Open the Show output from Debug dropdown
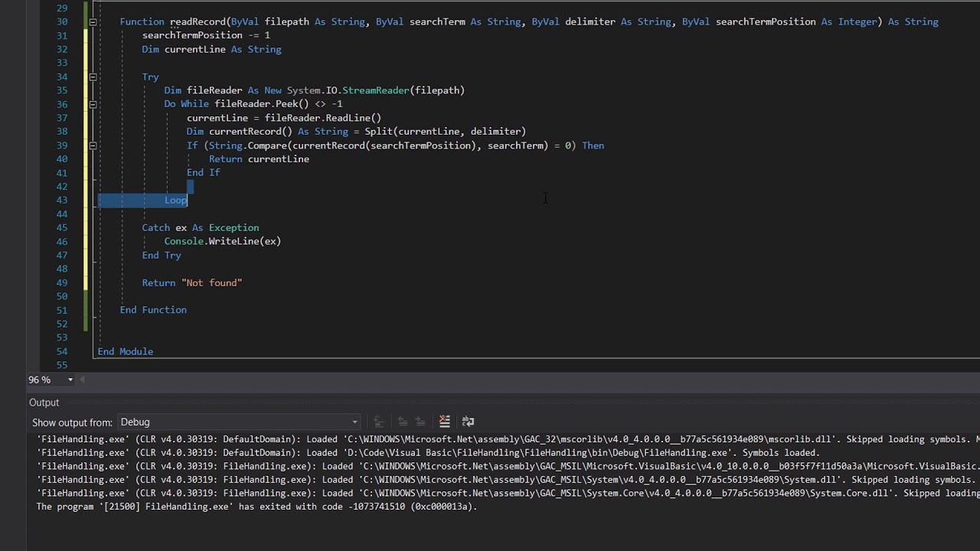Viewport: 980px width, 551px height. (x=354, y=422)
